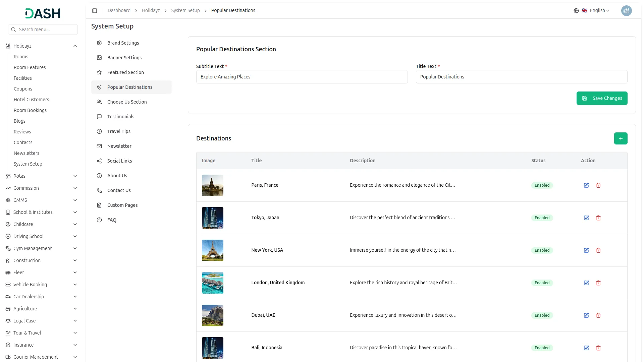644x362 pixels.
Task: Collapse the Holidayz sidebar menu
Action: click(75, 46)
